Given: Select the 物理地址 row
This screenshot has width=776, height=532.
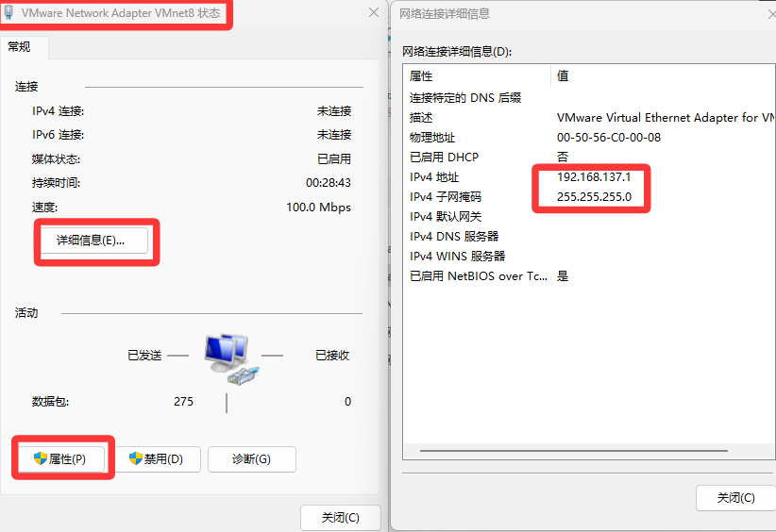Looking at the screenshot, I should pyautogui.click(x=589, y=138).
